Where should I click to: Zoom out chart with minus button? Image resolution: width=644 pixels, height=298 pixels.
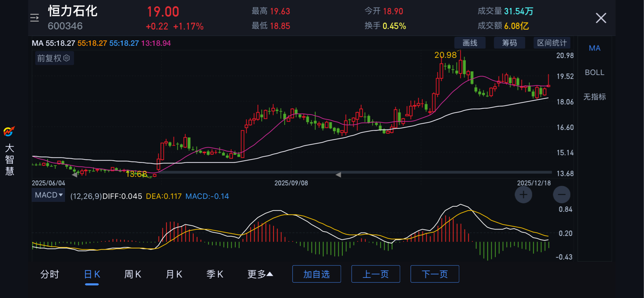click(561, 195)
